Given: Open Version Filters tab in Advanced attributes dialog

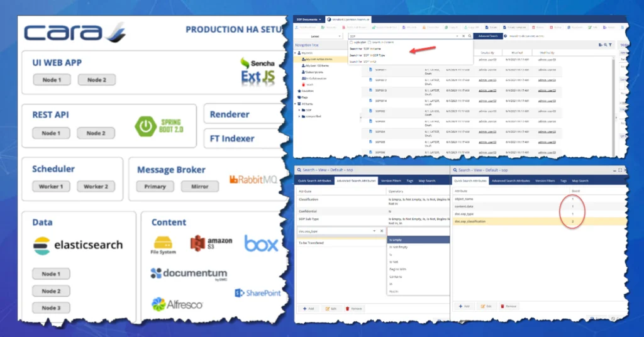Looking at the screenshot, I should click(391, 180).
